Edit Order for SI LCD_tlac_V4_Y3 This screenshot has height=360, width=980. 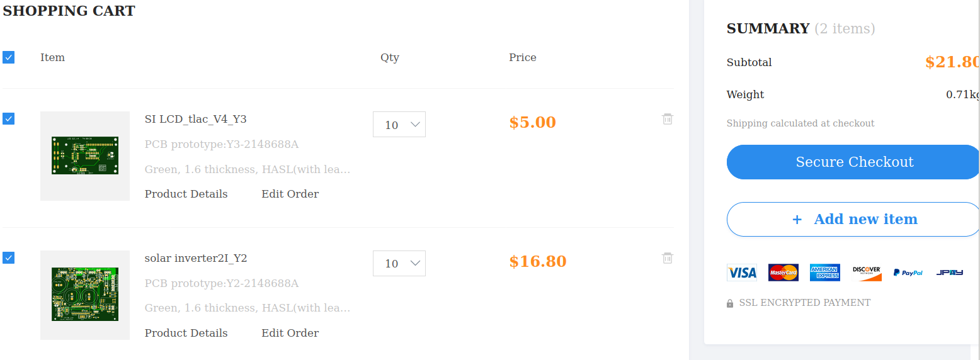coord(290,194)
